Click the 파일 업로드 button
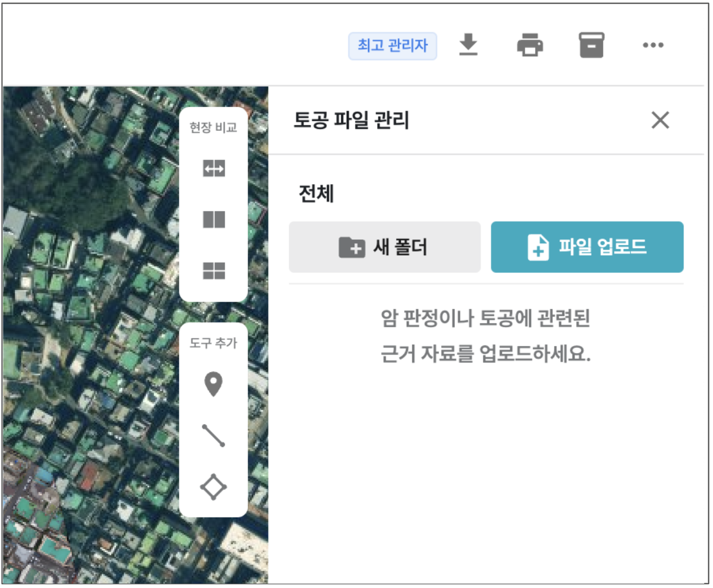Image resolution: width=713 pixels, height=588 pixels. 587,247
